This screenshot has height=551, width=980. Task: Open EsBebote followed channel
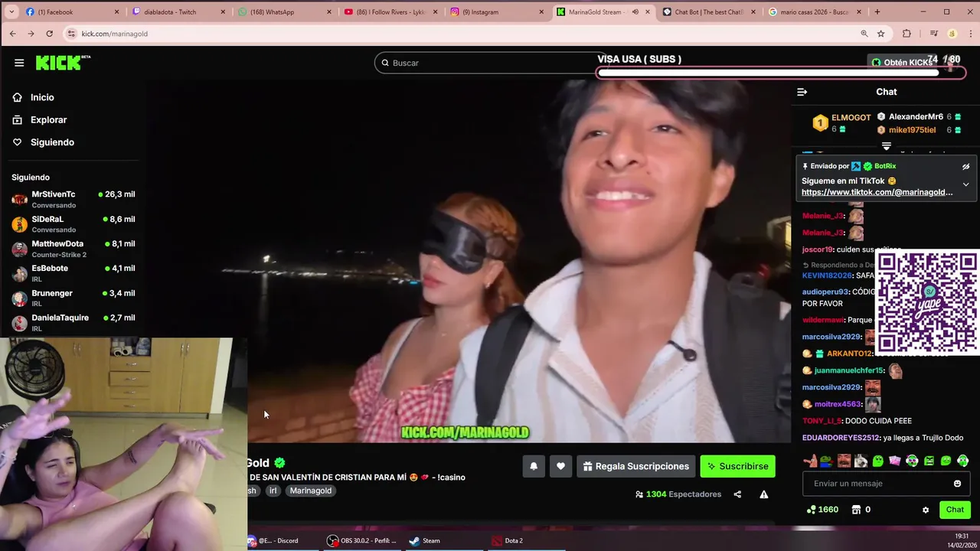tap(73, 273)
